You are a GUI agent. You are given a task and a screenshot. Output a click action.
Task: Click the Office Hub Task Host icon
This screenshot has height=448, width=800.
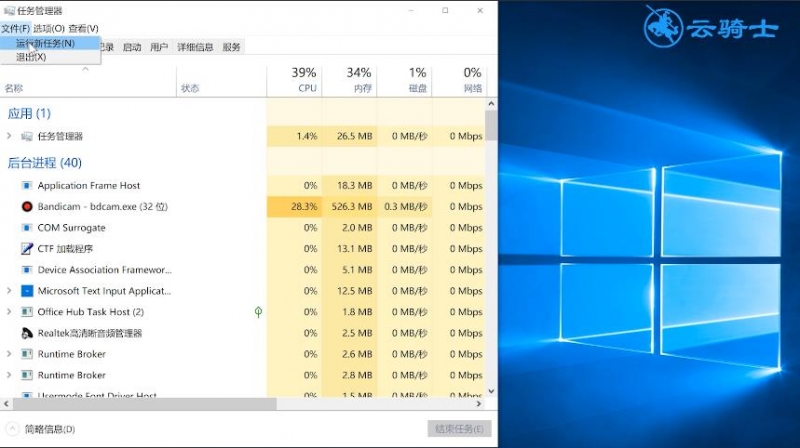click(27, 312)
